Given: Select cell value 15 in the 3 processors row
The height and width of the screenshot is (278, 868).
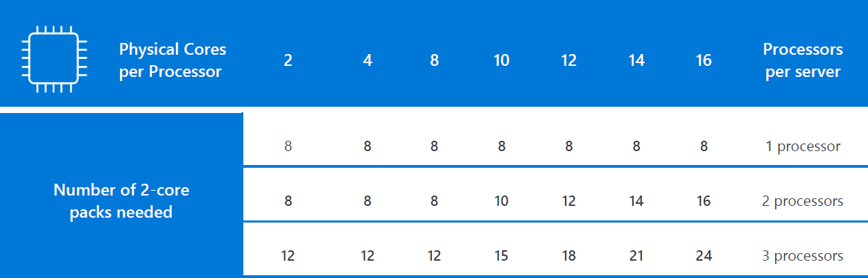Looking at the screenshot, I should tap(501, 256).
